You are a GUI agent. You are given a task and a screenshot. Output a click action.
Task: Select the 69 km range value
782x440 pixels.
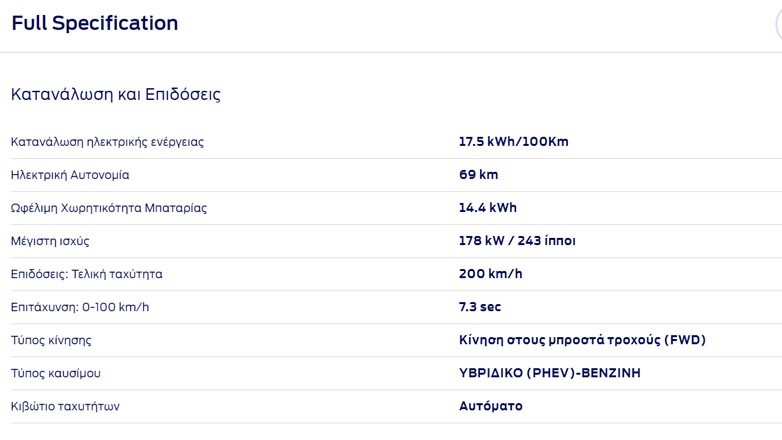478,175
